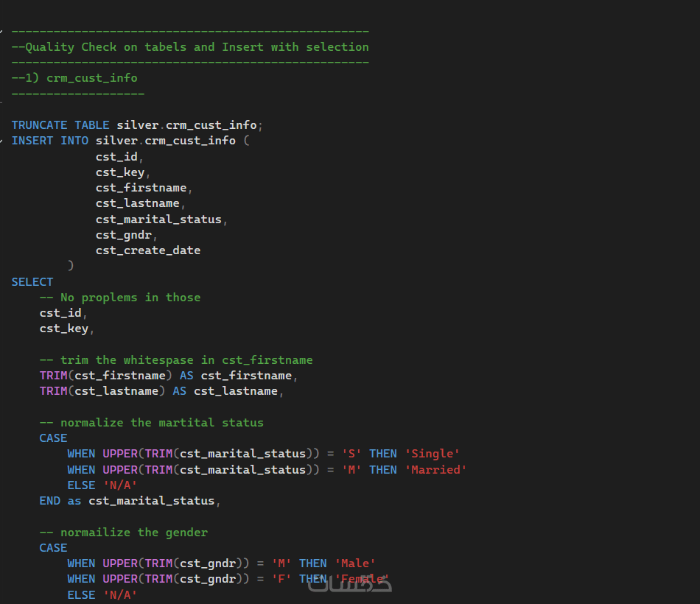The height and width of the screenshot is (604, 700).
Task: Click the 'Male' string literal
Action: click(355, 563)
